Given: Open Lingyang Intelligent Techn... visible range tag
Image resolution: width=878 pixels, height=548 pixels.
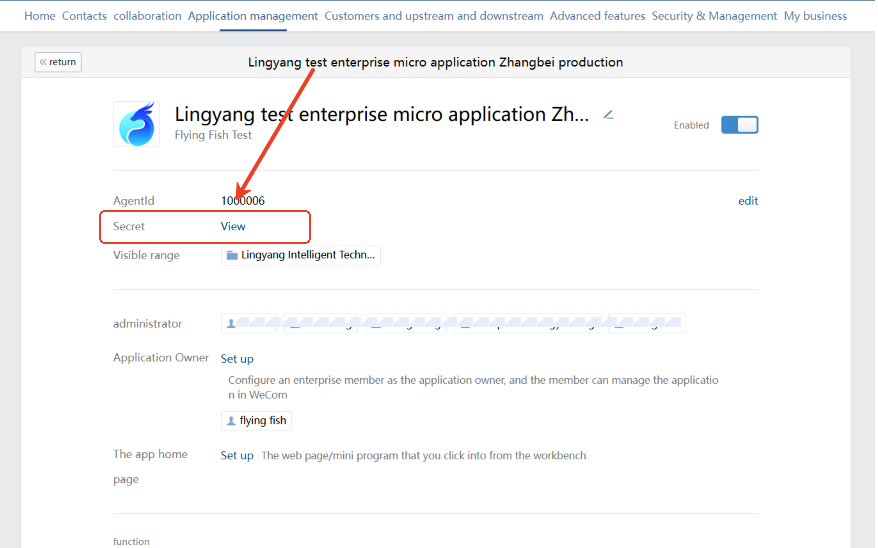Looking at the screenshot, I should point(301,255).
